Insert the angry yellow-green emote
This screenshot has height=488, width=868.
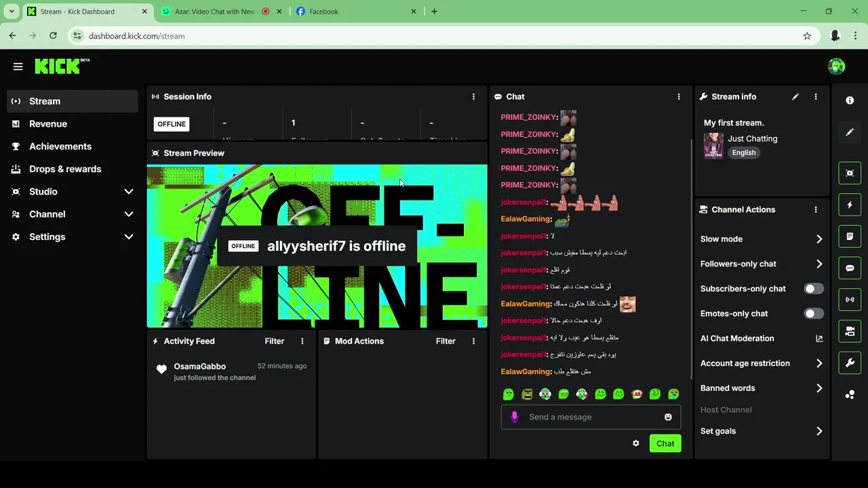(x=527, y=394)
